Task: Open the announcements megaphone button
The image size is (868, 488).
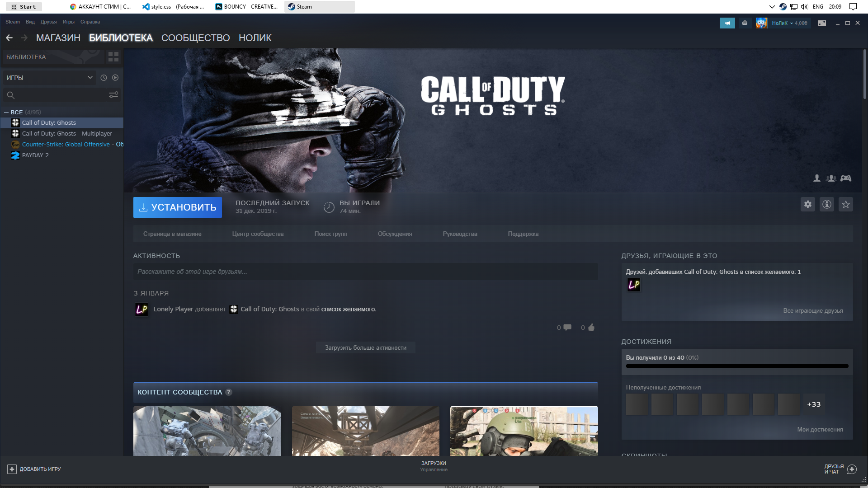Action: click(x=727, y=23)
